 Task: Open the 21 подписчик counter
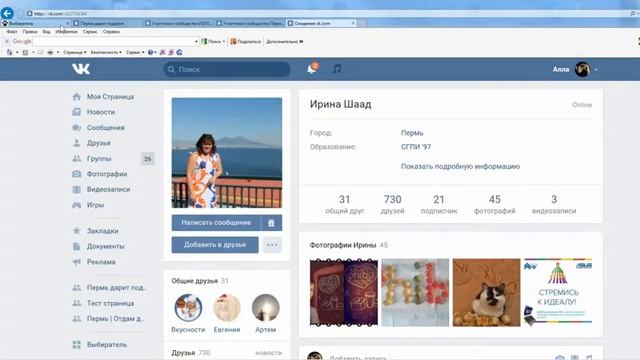click(x=439, y=204)
